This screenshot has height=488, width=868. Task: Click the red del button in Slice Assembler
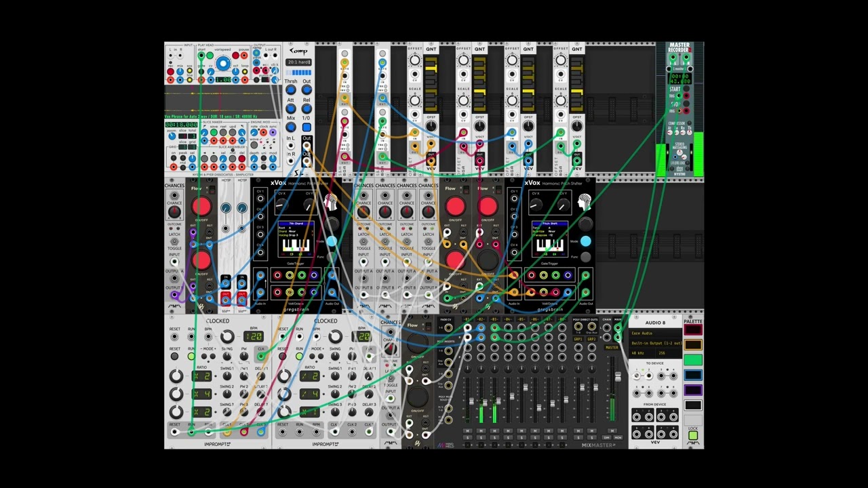click(242, 159)
